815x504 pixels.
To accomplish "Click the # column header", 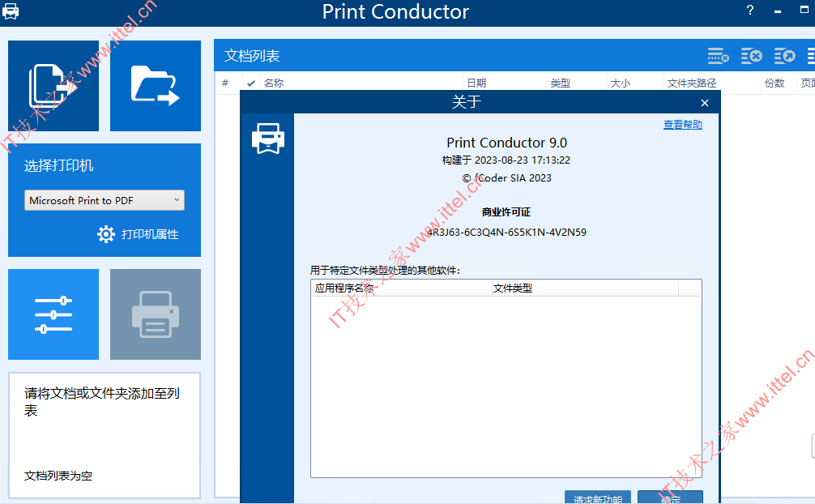I will [225, 83].
